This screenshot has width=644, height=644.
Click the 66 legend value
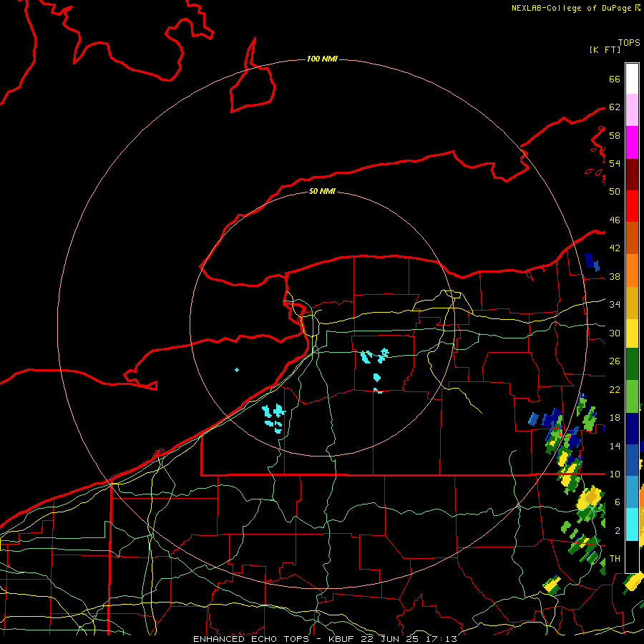615,79
